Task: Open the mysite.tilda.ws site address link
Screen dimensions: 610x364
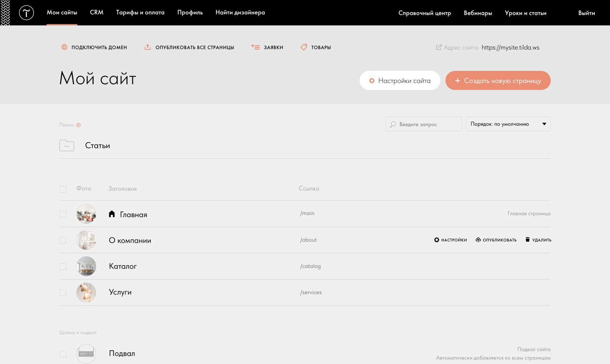Action: coord(510,48)
